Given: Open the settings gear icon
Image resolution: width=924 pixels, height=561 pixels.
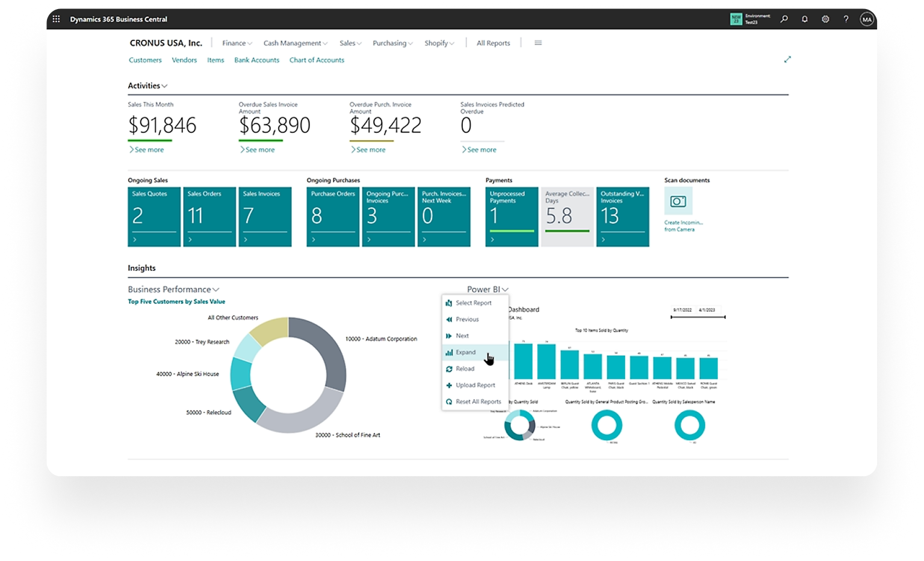Looking at the screenshot, I should [825, 19].
